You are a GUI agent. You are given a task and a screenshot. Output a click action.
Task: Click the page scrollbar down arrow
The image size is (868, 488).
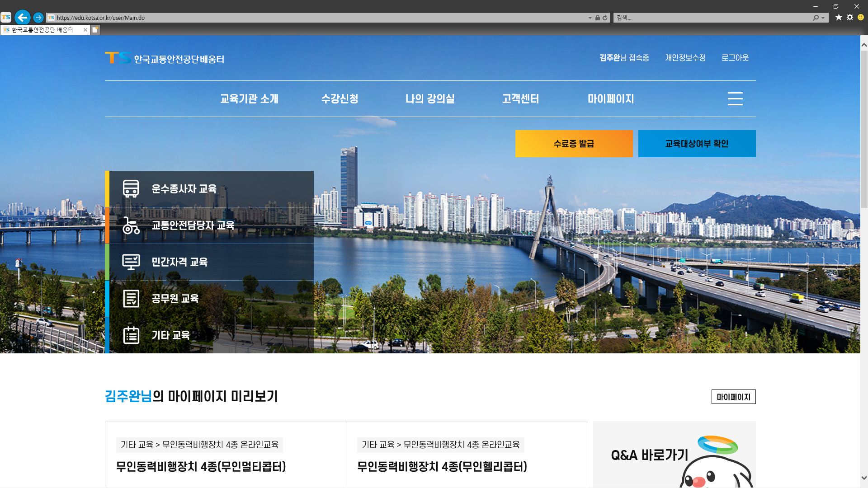[864, 478]
